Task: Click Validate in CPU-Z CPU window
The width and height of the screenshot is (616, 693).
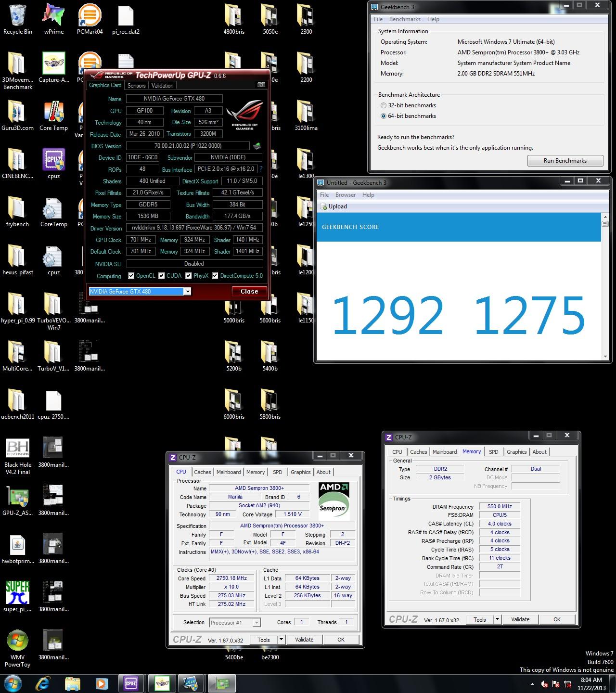Action: [x=304, y=640]
